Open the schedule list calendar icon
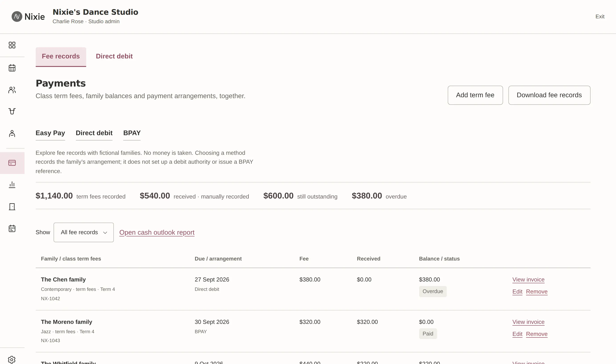Image resolution: width=616 pixels, height=364 pixels. click(12, 229)
